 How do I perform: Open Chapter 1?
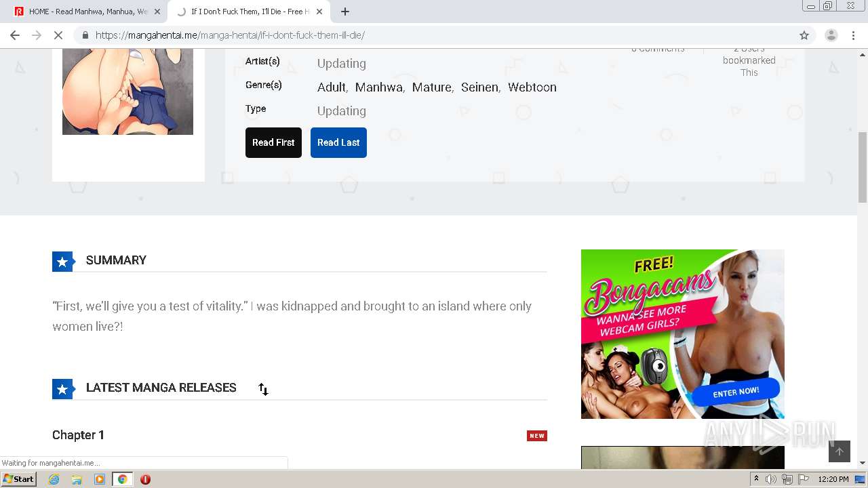point(78,435)
